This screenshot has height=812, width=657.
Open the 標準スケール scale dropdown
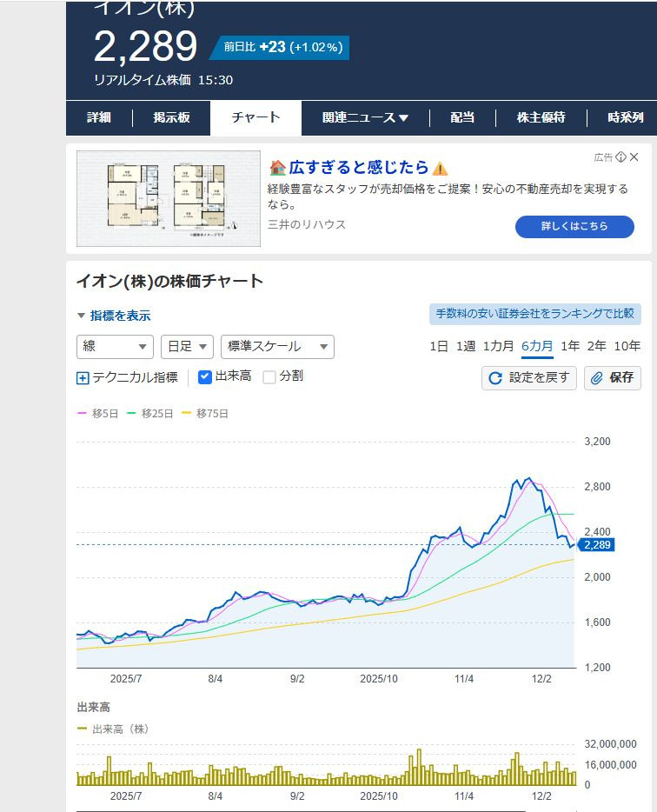point(277,346)
